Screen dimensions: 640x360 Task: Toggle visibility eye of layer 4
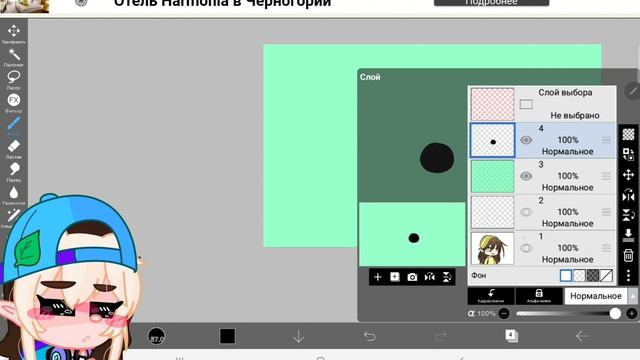(x=526, y=140)
